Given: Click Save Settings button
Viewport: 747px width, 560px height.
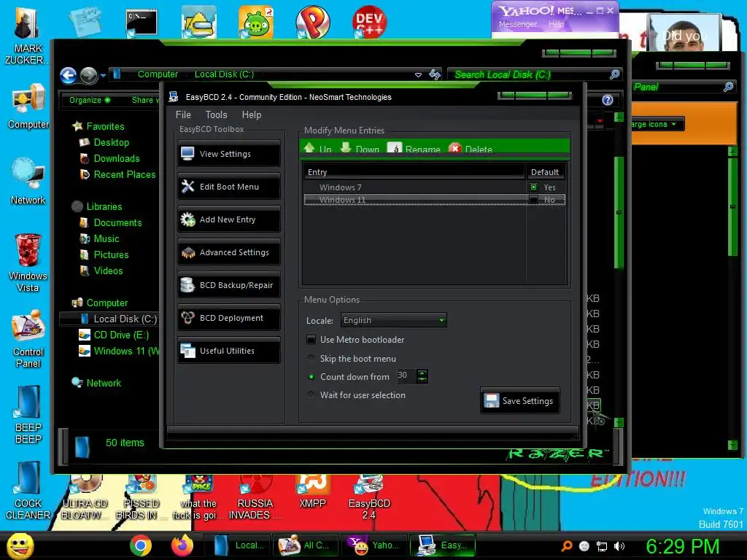Looking at the screenshot, I should (519, 401).
